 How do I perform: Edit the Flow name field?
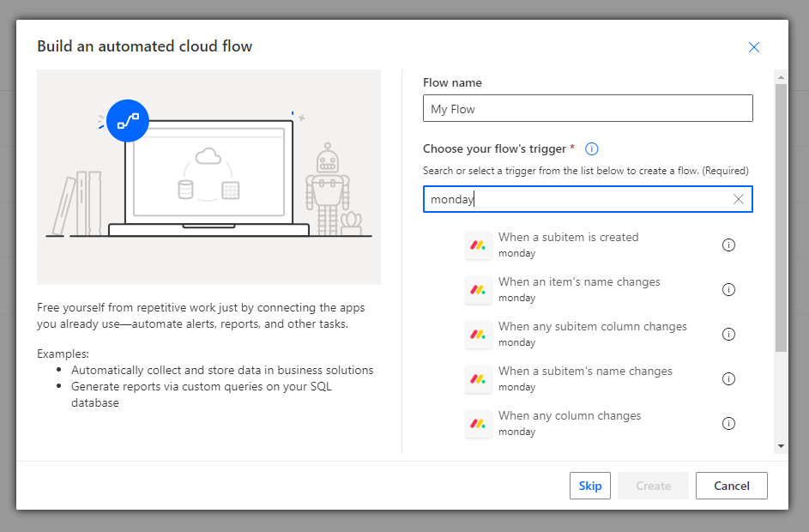point(588,108)
